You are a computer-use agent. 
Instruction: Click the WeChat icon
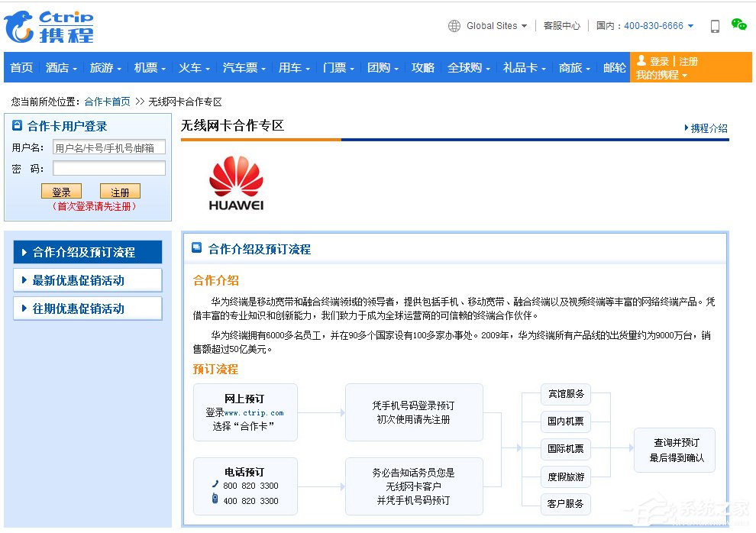tap(738, 24)
